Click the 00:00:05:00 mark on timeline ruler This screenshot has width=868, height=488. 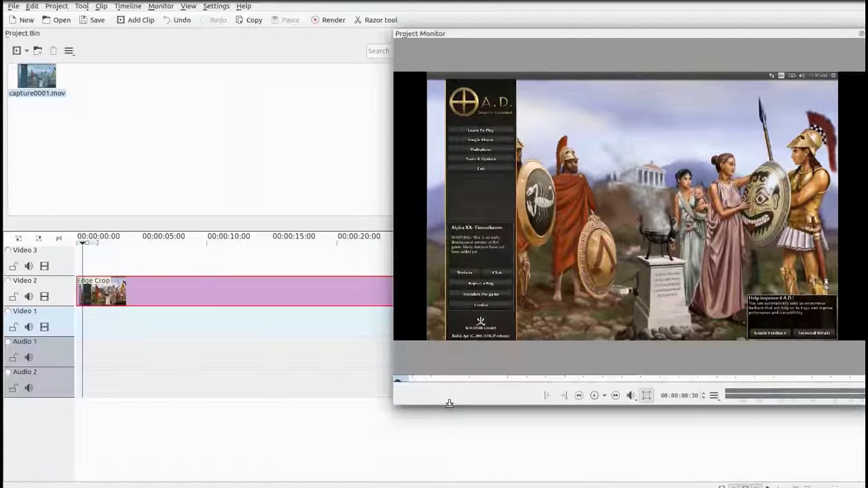tap(163, 237)
